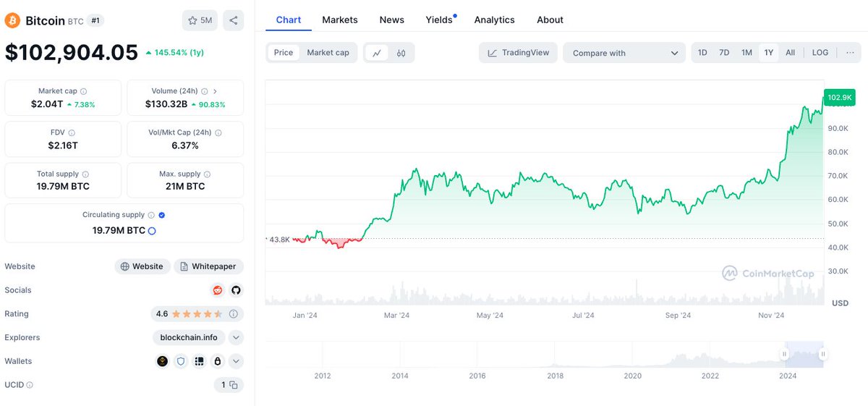Viewport: 868px width, 406px height.
Task: Click the Total supply info icon
Action: (85, 174)
